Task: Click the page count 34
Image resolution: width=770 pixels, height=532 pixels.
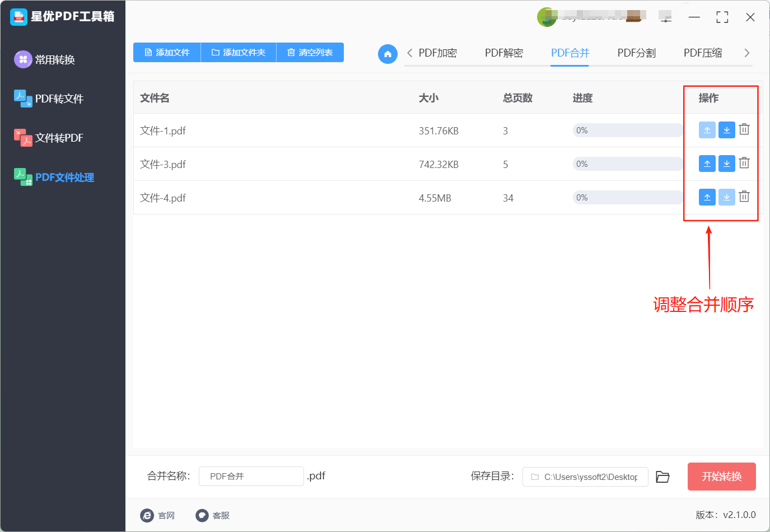Action: tap(508, 198)
